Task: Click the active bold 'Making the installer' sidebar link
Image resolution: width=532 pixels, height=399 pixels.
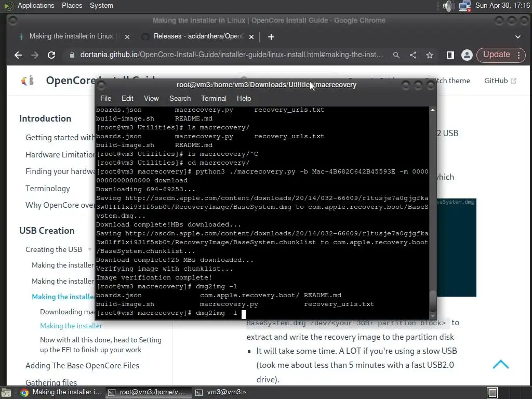Action: pyautogui.click(x=63, y=297)
